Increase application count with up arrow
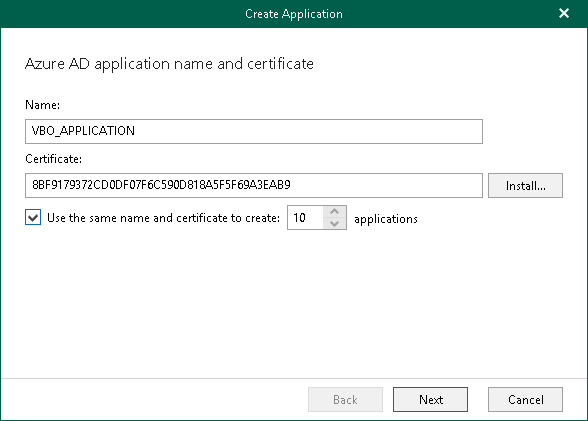 (x=334, y=211)
